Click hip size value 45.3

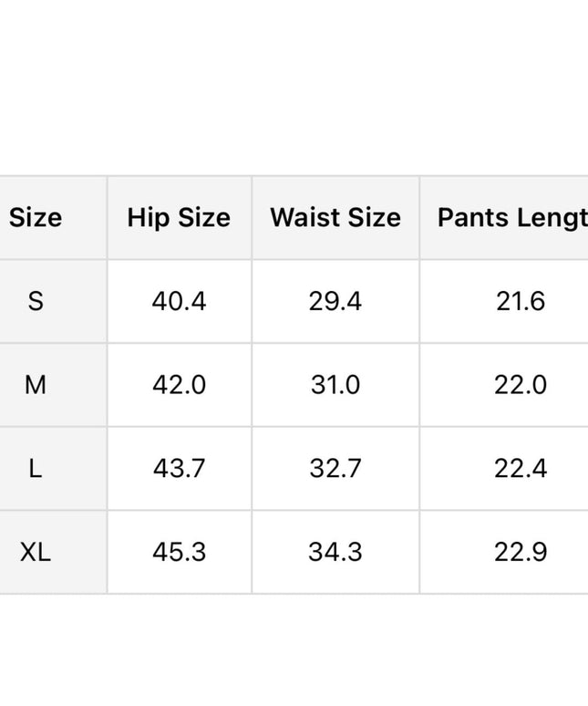click(x=179, y=553)
